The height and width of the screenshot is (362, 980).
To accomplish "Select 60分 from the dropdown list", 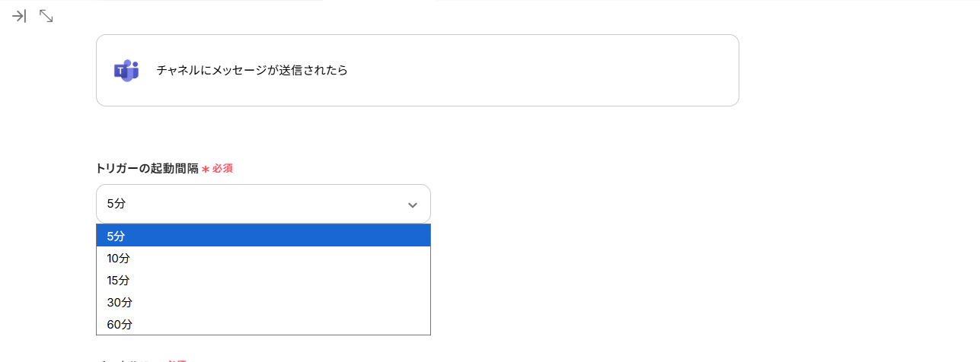I will [120, 324].
